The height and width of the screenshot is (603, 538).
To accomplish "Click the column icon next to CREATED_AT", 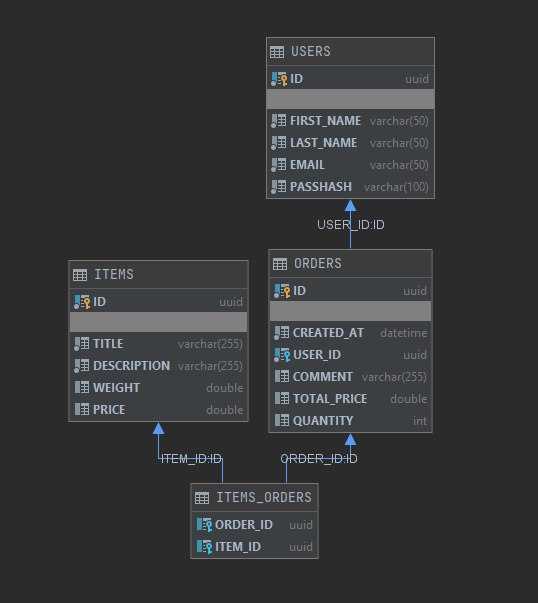I will 281,333.
